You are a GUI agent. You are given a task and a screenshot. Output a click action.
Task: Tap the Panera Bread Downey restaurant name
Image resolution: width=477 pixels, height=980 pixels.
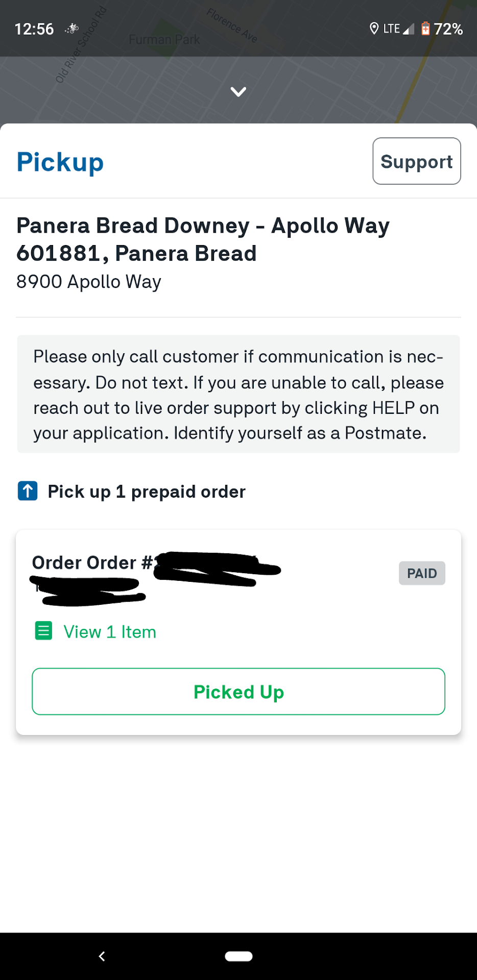[x=203, y=239]
